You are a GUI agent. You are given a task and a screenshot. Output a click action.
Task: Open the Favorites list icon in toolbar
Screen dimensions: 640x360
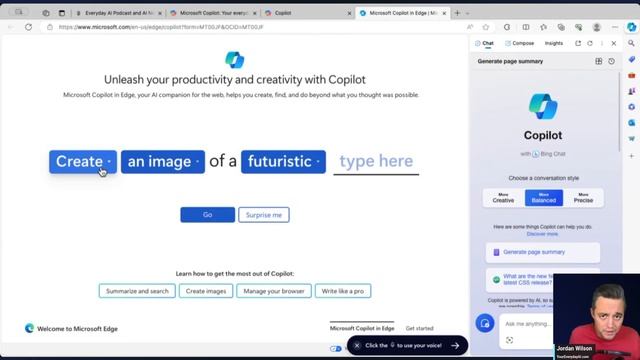coord(543,27)
